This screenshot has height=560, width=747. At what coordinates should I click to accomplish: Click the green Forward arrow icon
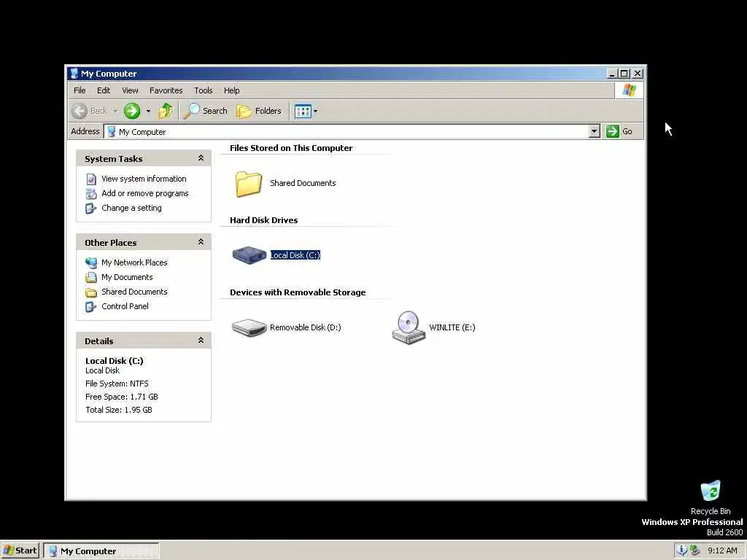[x=132, y=111]
